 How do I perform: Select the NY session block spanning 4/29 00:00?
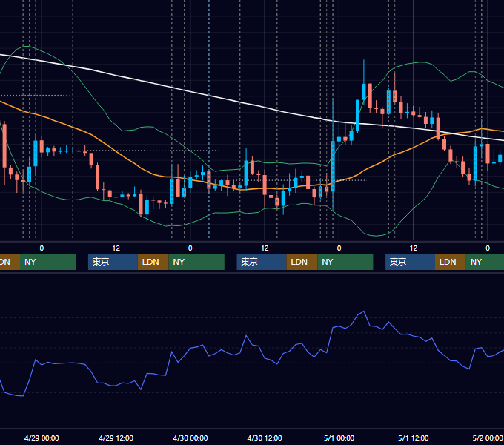pyautogui.click(x=47, y=262)
